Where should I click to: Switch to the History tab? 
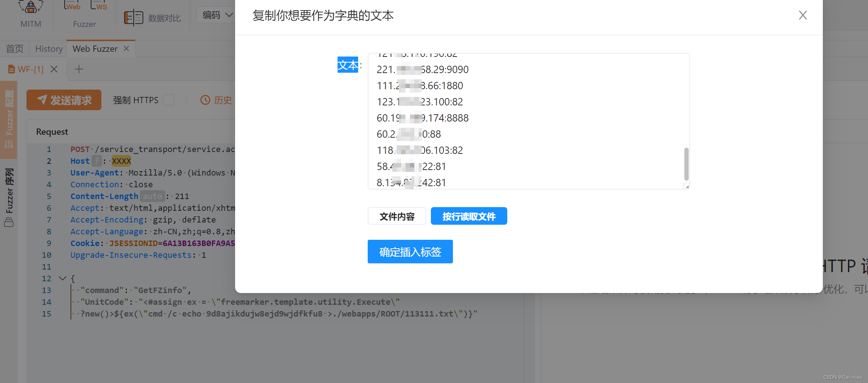(49, 49)
